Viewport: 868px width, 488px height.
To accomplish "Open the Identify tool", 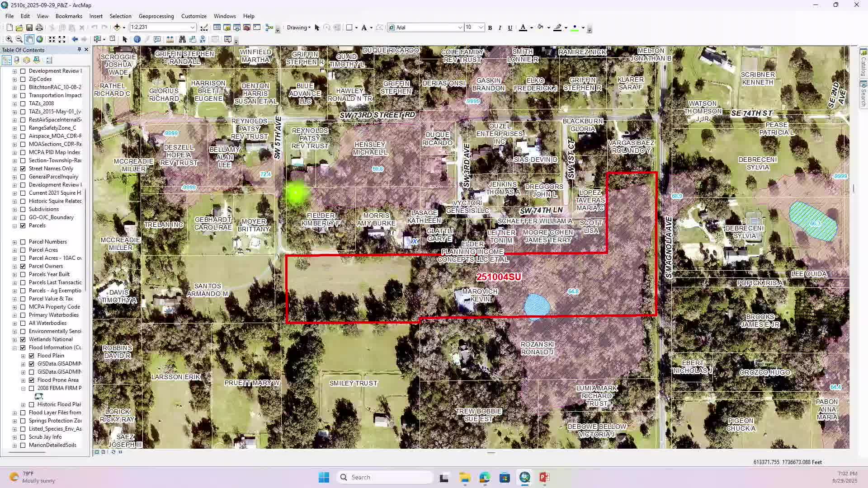I will click(137, 39).
